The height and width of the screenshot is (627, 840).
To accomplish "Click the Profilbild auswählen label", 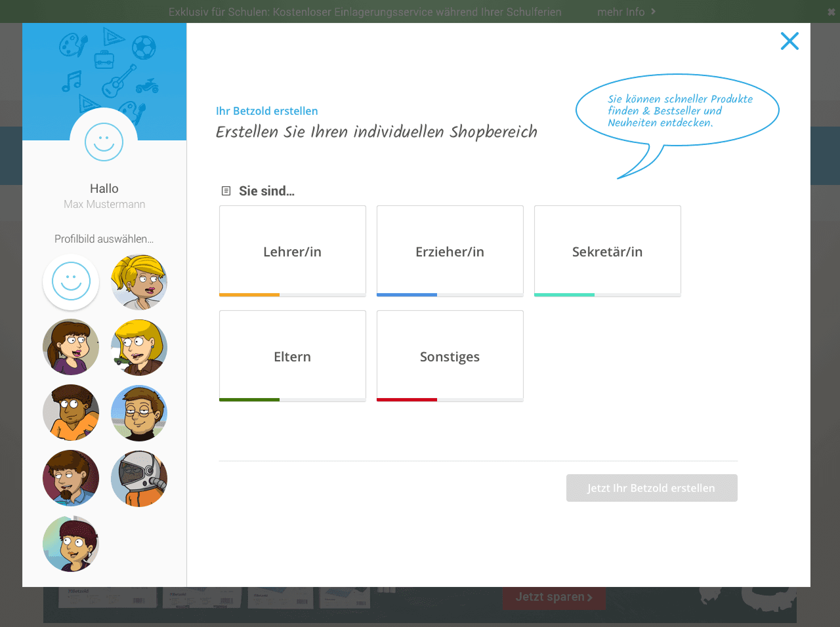I will (104, 239).
